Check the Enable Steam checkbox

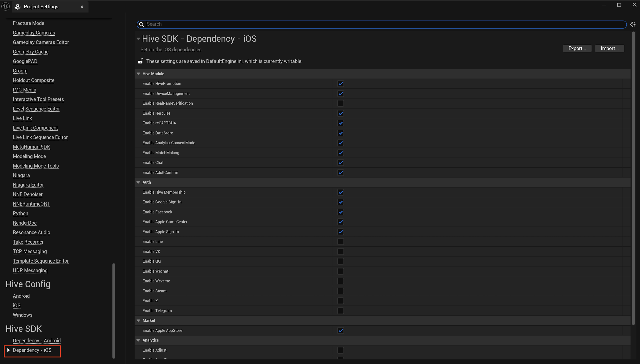tap(340, 291)
